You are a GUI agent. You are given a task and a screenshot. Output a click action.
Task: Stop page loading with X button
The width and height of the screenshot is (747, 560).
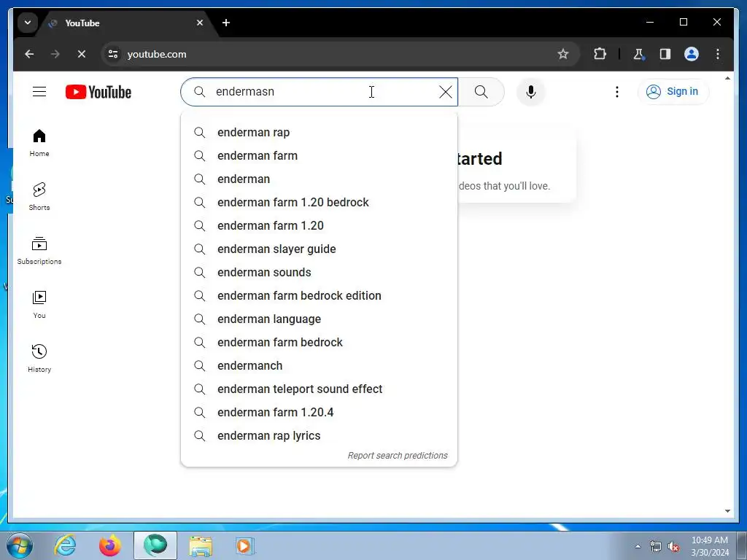[x=82, y=54]
